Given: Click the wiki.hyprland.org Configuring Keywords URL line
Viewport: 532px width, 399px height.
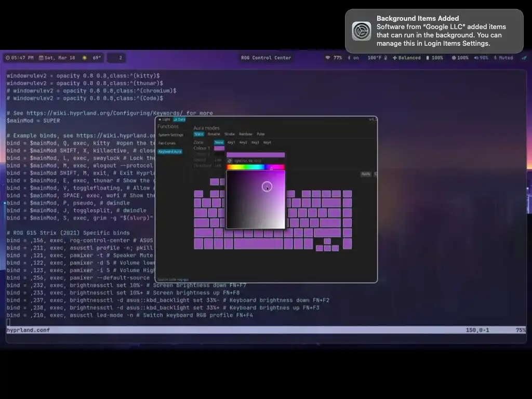Looking at the screenshot, I should point(110,113).
